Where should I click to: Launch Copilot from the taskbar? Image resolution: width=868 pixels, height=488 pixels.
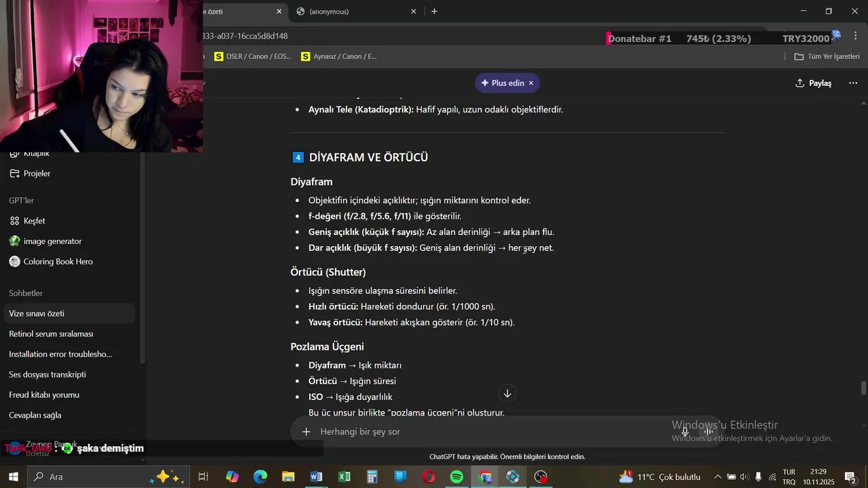232,476
